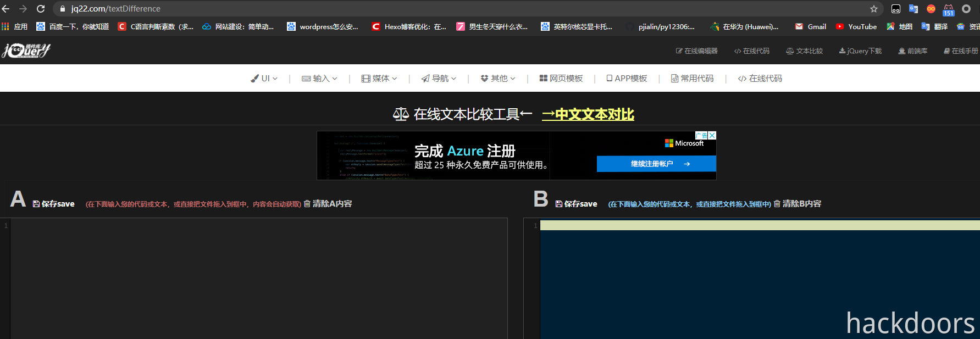The width and height of the screenshot is (980, 339).
Task: Open 在线编辑器 online editor link
Action: tap(696, 51)
